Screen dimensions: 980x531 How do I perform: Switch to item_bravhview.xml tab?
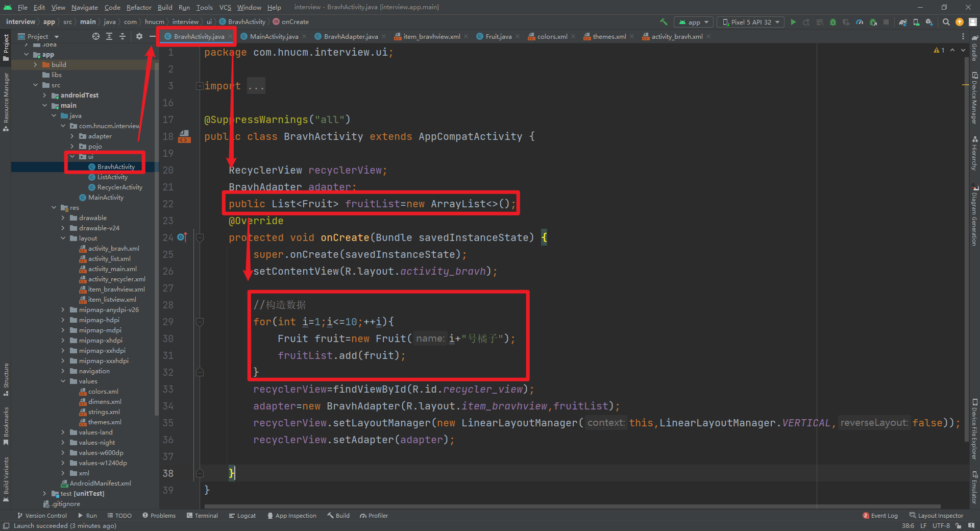pyautogui.click(x=431, y=36)
